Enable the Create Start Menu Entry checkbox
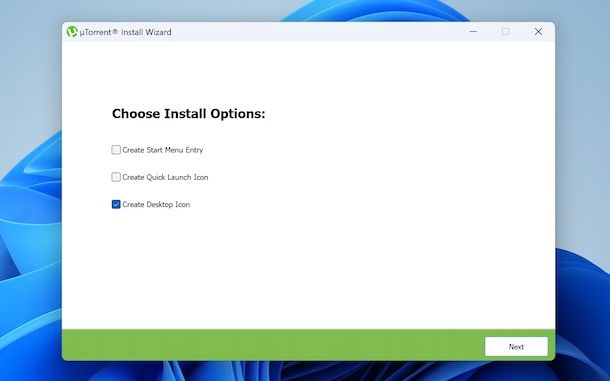Viewport: 610px width, 381px height. [x=116, y=150]
